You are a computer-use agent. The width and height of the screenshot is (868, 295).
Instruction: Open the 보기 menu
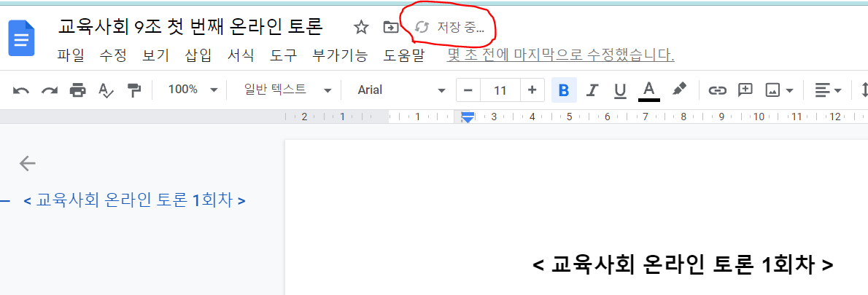tap(155, 55)
